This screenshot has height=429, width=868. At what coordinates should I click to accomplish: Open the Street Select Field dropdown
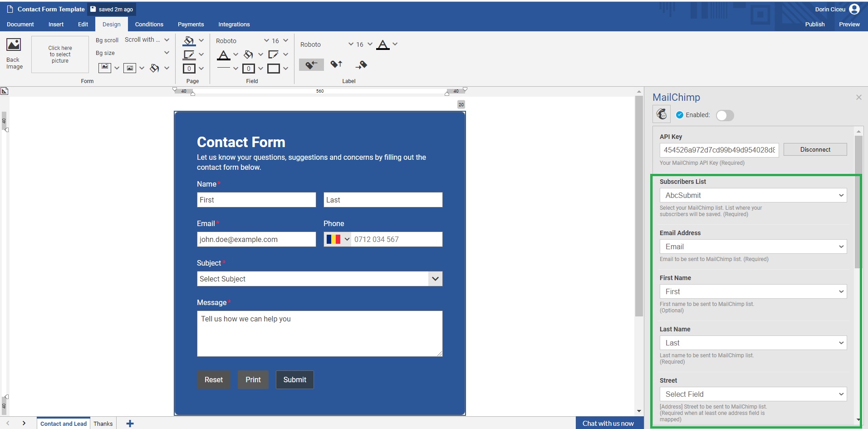753,394
